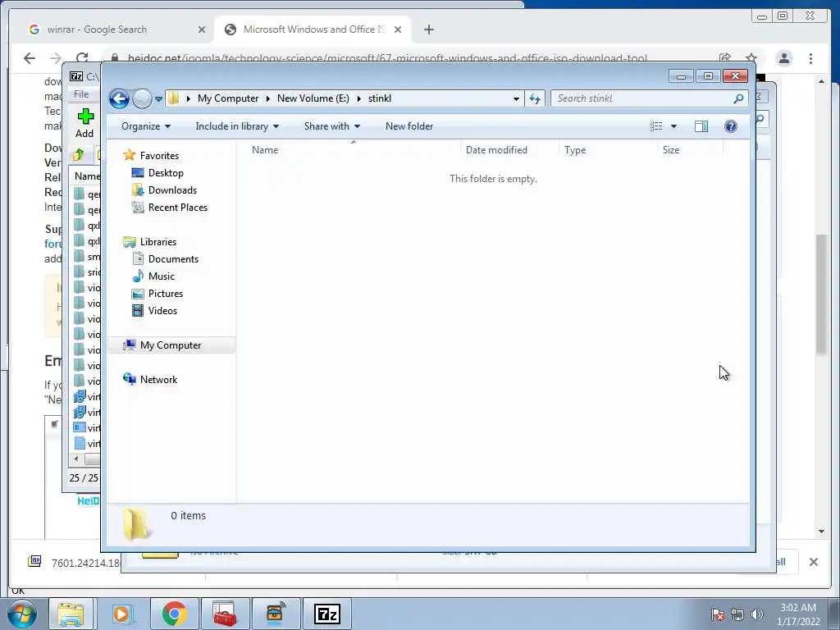Click the magnifier icon in search box

(739, 98)
